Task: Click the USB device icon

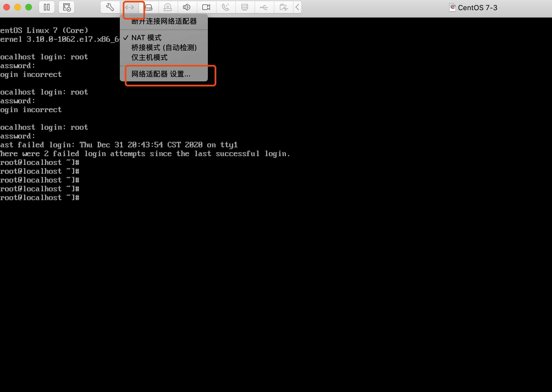Action: [264, 7]
